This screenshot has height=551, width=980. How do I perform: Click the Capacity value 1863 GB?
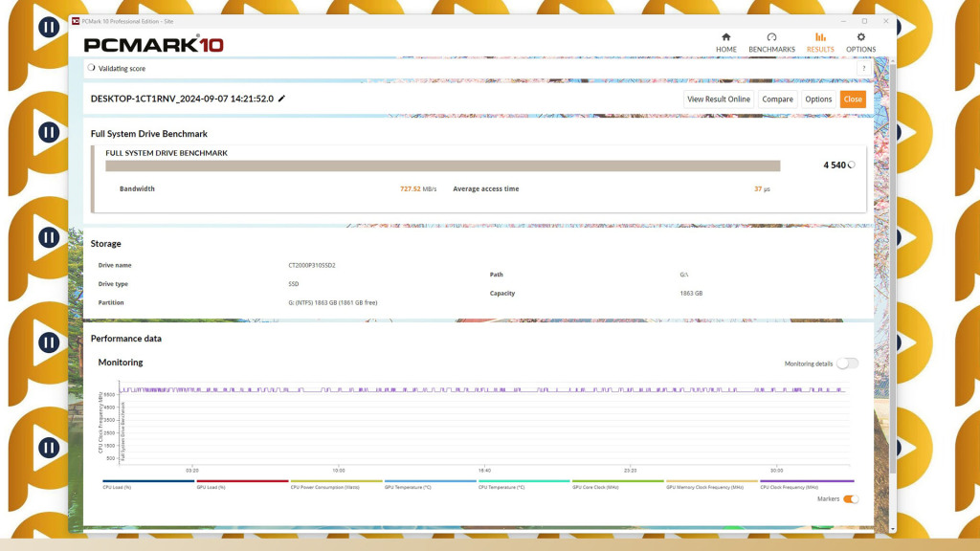click(x=691, y=294)
